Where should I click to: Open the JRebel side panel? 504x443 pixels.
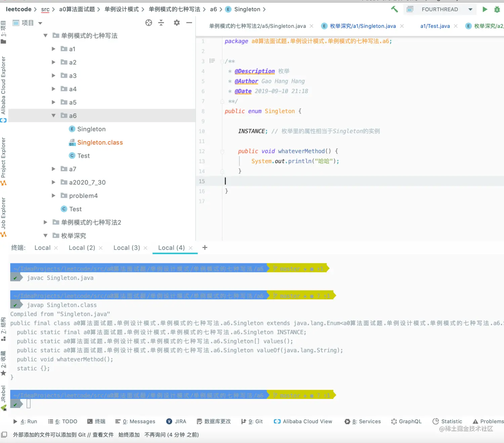point(3,398)
